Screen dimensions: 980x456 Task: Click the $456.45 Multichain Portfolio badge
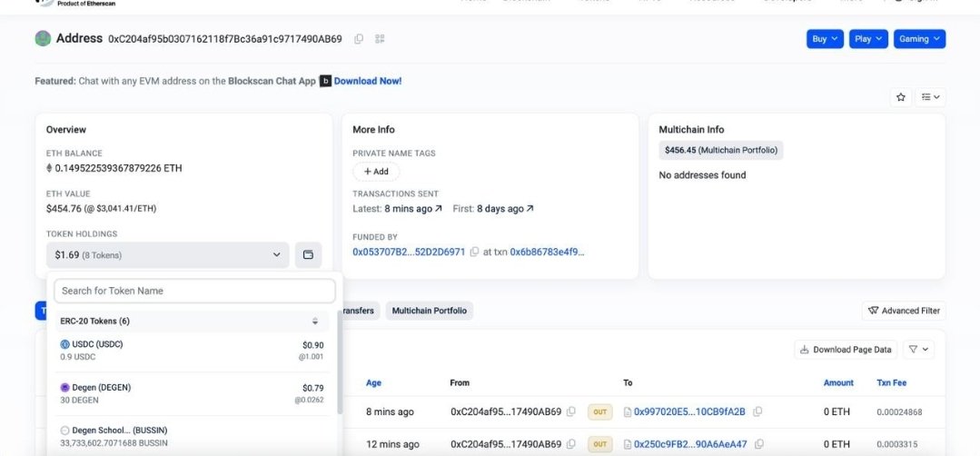(720, 150)
